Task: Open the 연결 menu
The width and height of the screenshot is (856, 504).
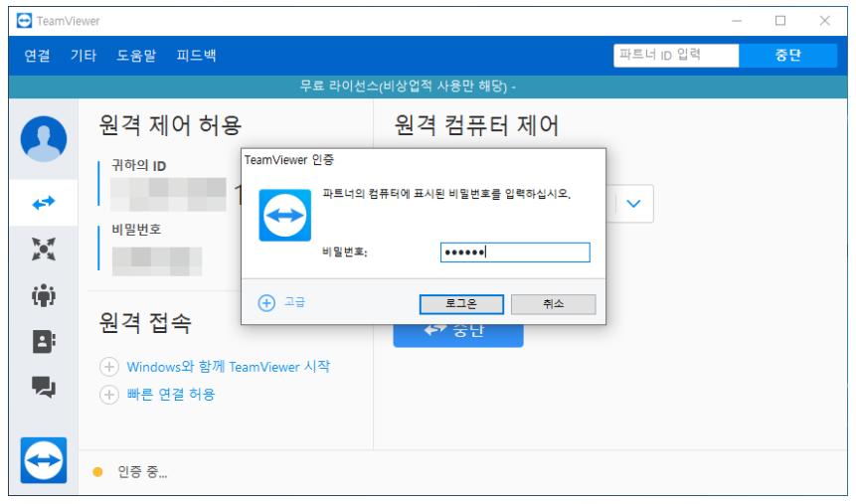Action: click(x=37, y=55)
